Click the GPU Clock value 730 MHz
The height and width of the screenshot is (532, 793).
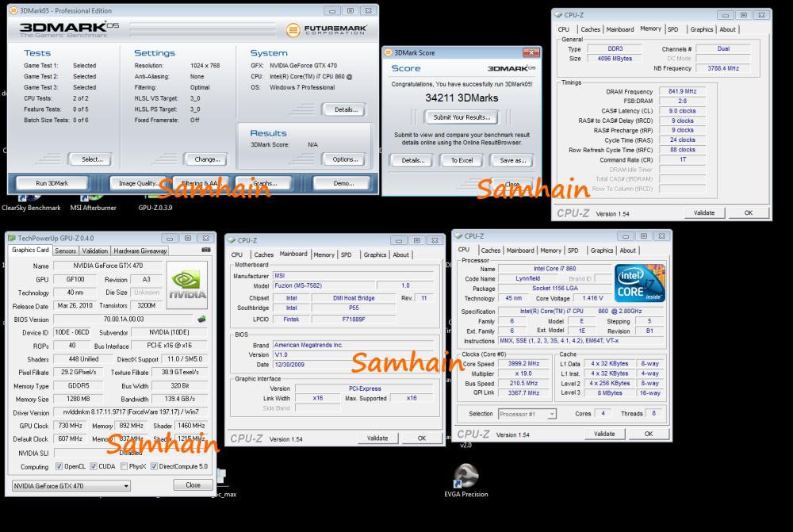[70, 426]
